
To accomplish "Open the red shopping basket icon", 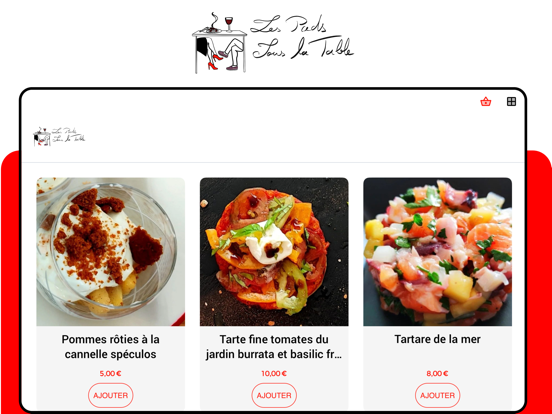I will 485,102.
